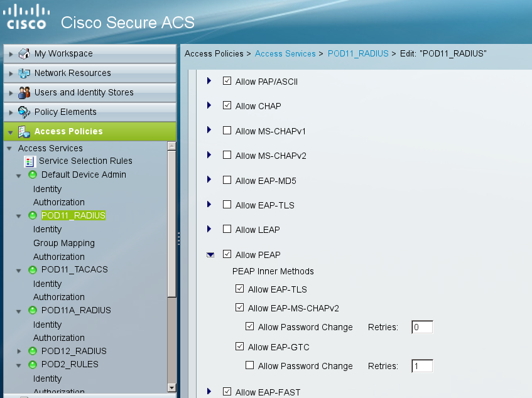Click the pane splitter handle dots
This screenshot has height=398, width=532.
[178, 239]
